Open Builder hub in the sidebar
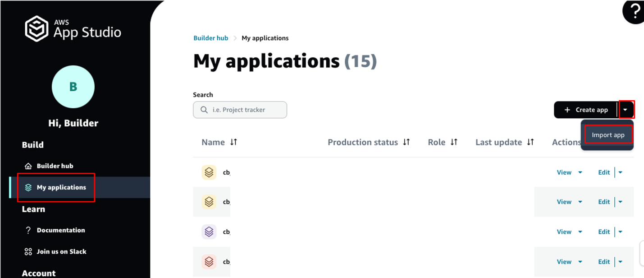This screenshot has width=644, height=278. point(55,166)
